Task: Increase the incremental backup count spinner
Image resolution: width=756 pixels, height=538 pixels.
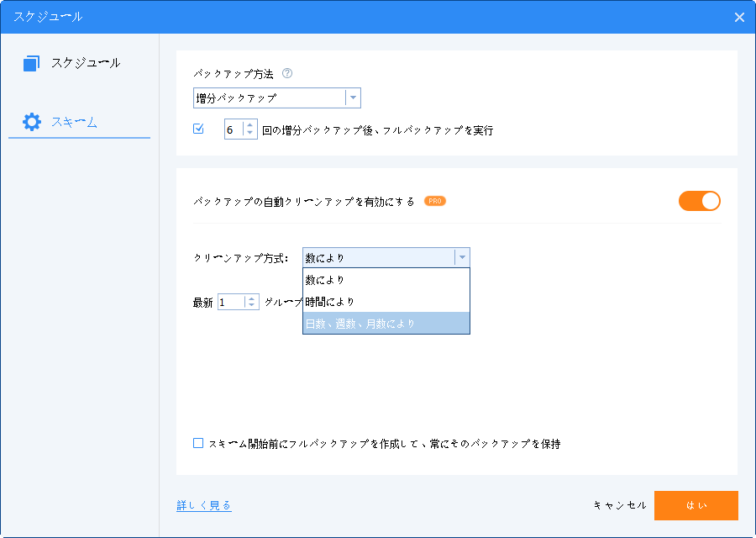Action: (x=250, y=125)
